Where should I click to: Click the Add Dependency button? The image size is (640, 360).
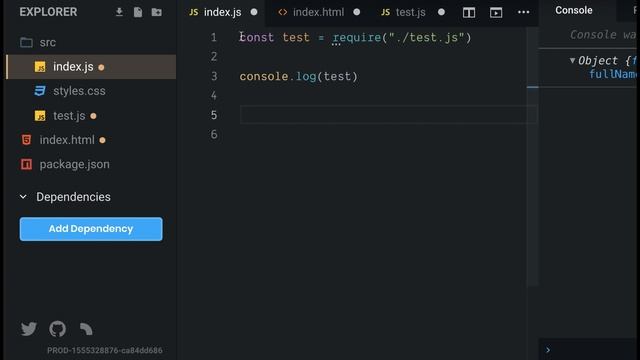coord(91,229)
